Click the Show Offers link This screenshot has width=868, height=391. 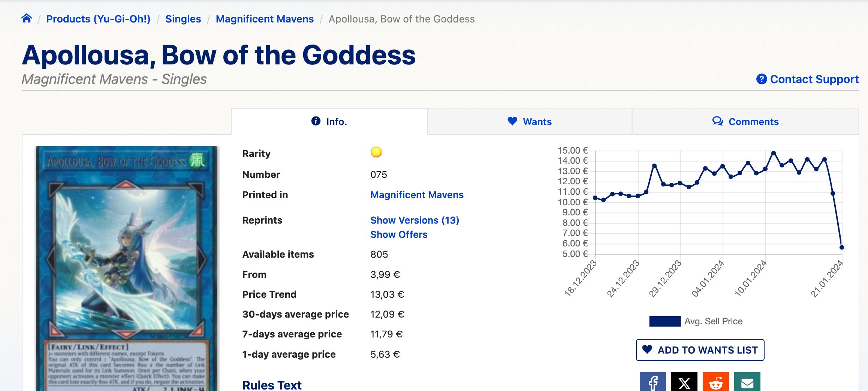tap(399, 234)
